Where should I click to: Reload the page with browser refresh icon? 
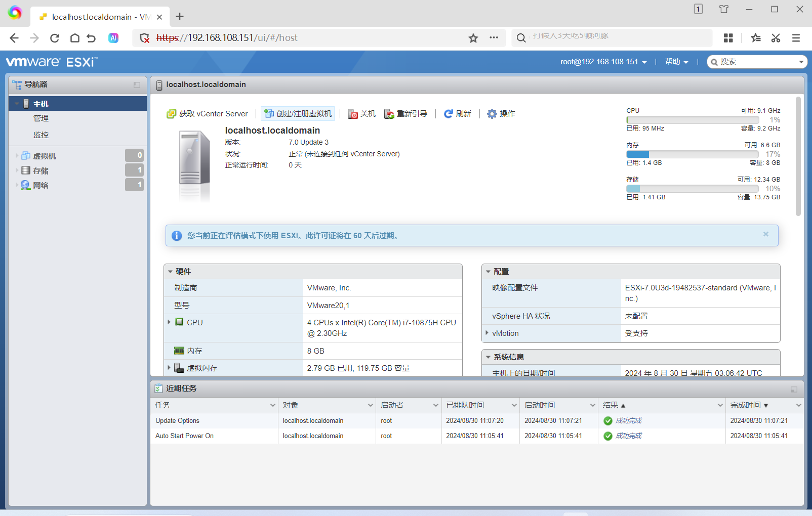click(x=55, y=38)
